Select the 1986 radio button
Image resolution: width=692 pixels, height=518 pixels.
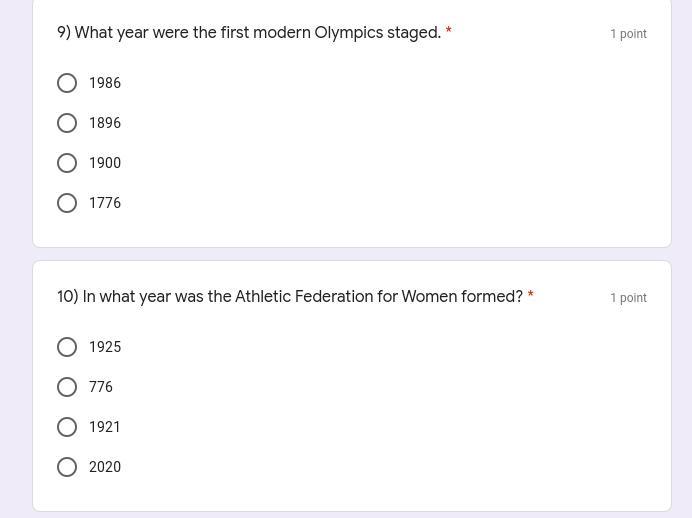[x=67, y=83]
